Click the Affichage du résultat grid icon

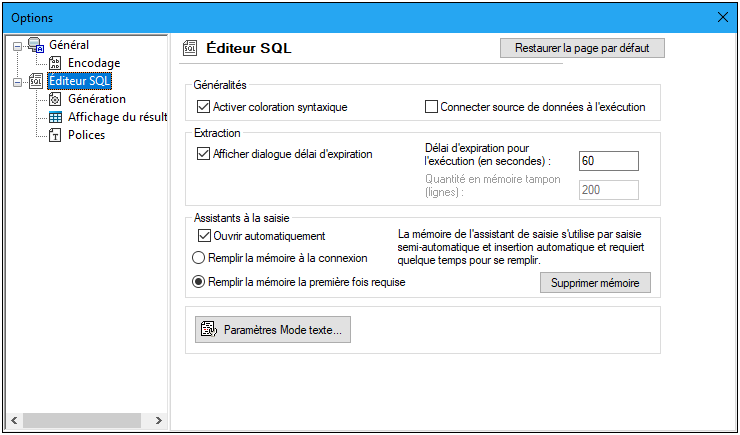[56, 117]
